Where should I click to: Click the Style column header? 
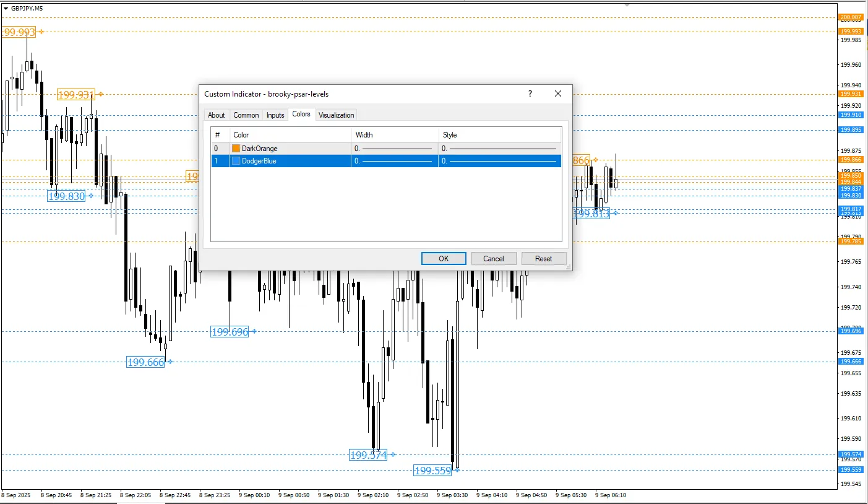(x=500, y=135)
